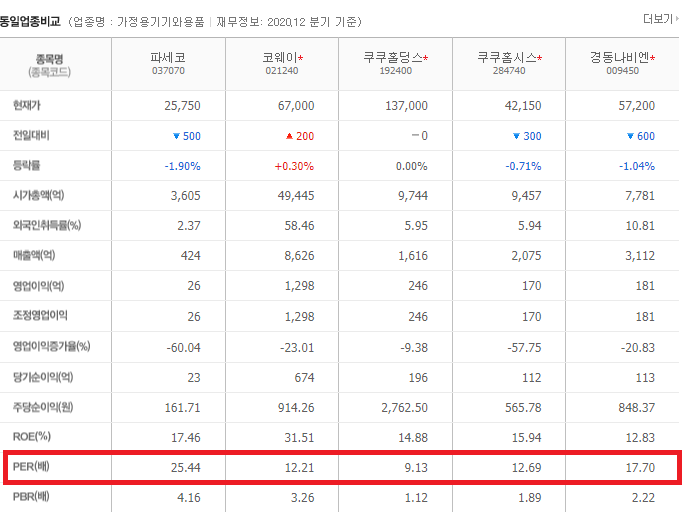The image size is (686, 512).
Task: Open the 쿠쿠홀딩스 stock name header
Action: [393, 57]
